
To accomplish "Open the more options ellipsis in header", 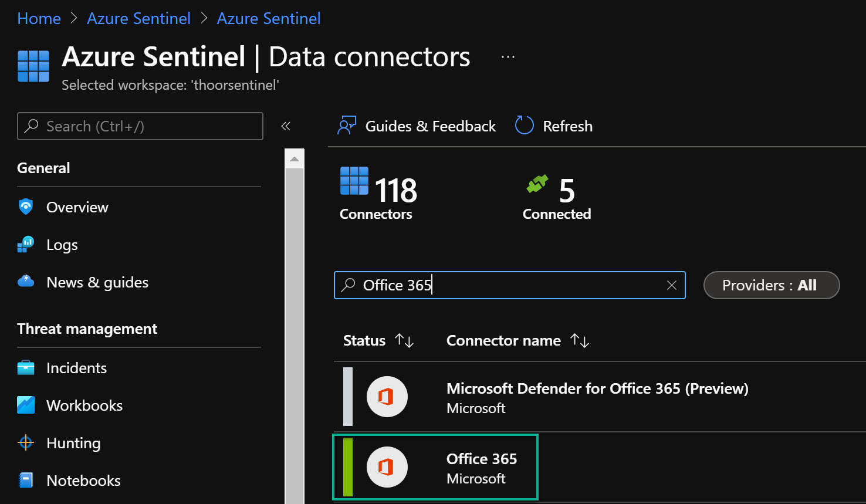I will (508, 57).
